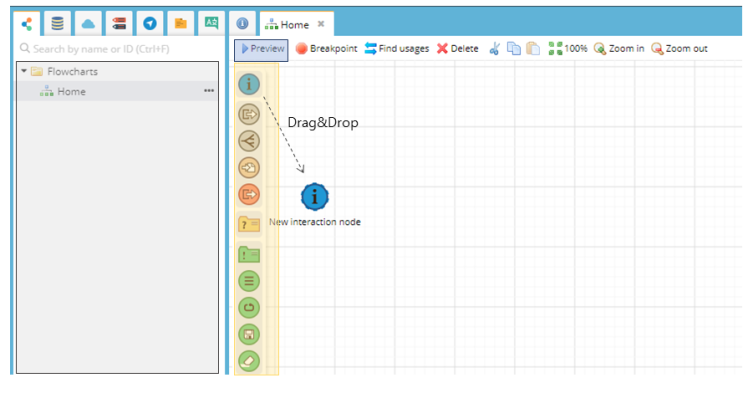Click the magnifier icon in search box

[x=25, y=48]
